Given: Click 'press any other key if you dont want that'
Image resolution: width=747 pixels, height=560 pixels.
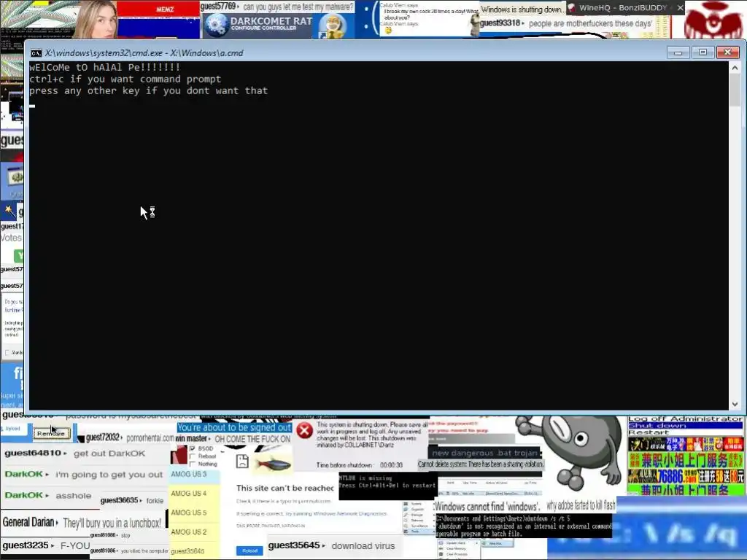Looking at the screenshot, I should point(149,90).
